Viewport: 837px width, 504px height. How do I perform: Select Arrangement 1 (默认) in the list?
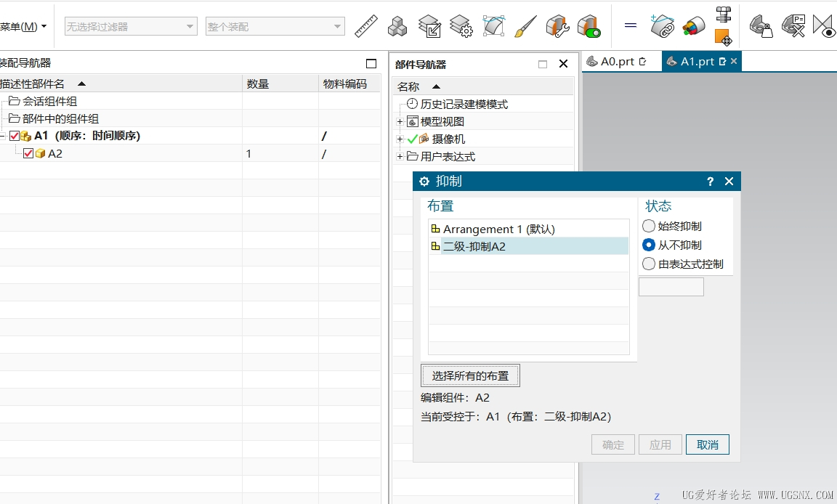coord(528,229)
